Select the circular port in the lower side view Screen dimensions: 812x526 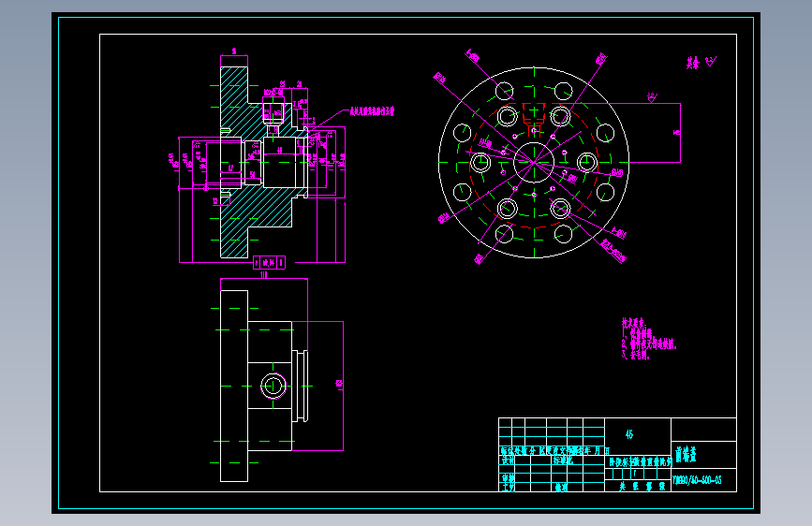point(273,386)
